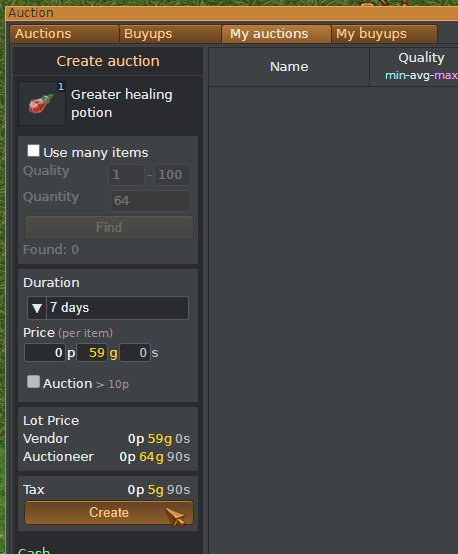Click the maximum Quality field showing 100
Screen dimensions: 458x554
(172, 175)
